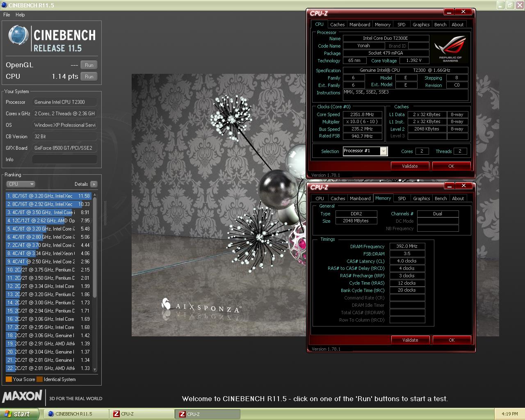
Task: Switch to Memory tab in top CPU-Z window
Action: [383, 25]
